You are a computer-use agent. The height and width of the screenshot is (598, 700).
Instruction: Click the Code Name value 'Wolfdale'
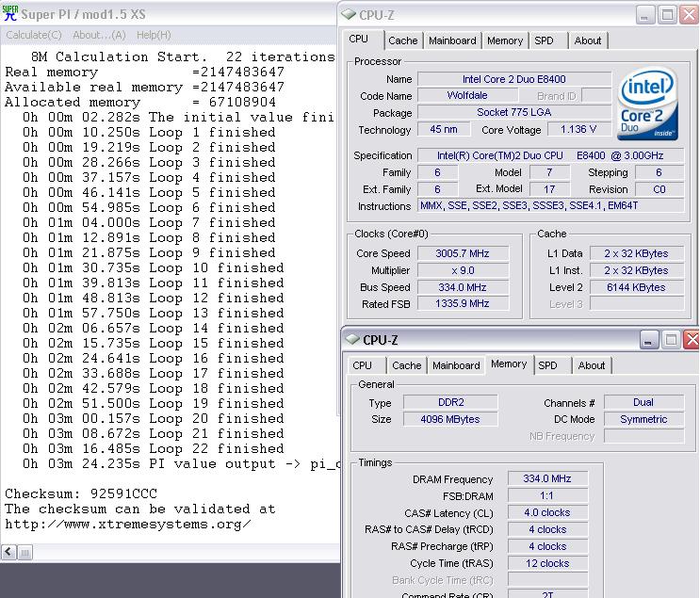click(467, 95)
